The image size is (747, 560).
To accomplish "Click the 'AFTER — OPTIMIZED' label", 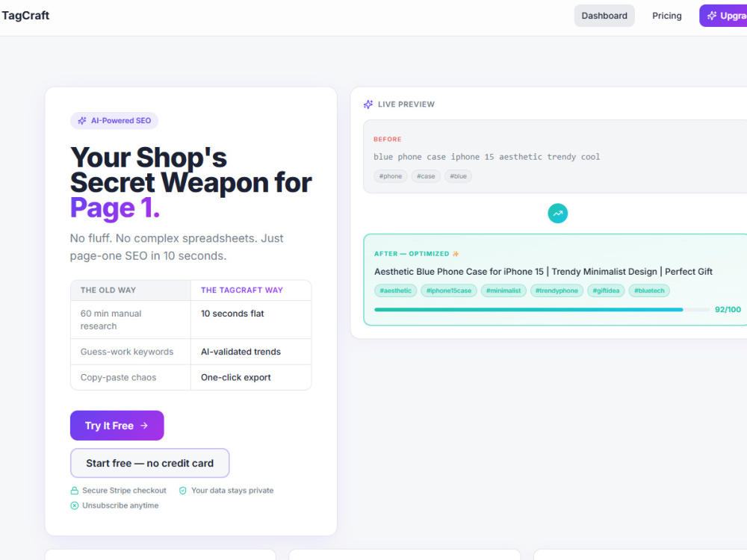I will [412, 254].
